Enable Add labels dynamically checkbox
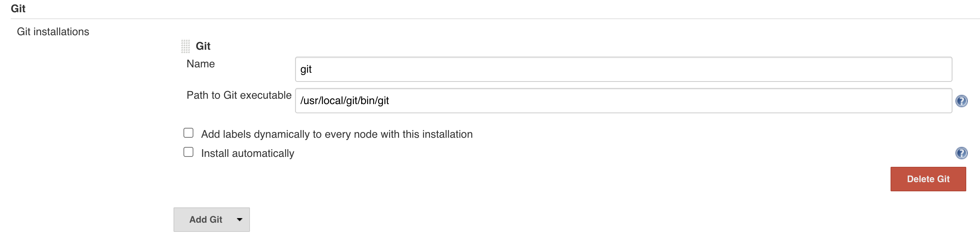 188,133
